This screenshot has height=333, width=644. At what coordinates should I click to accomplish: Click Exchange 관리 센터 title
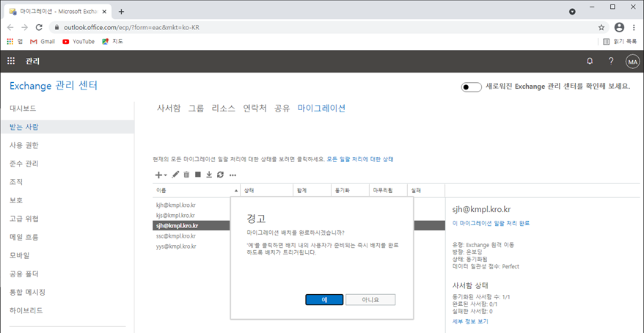pyautogui.click(x=54, y=87)
